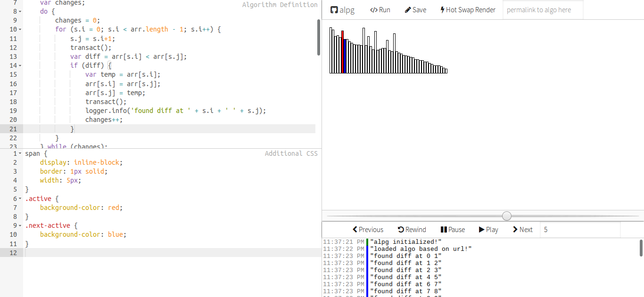Image resolution: width=644 pixels, height=297 pixels.
Task: Click the algorithm editor vertical scrollbar
Action: (x=319, y=38)
